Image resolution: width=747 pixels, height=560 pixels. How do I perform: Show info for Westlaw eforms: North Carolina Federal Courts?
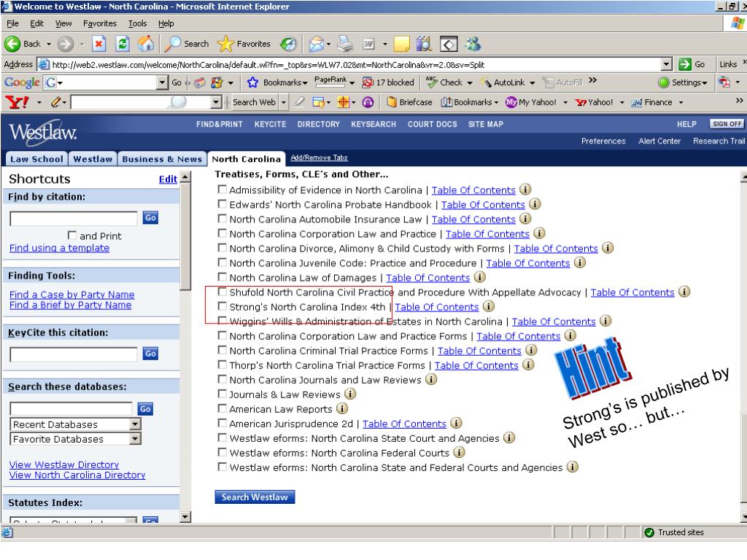point(460,452)
